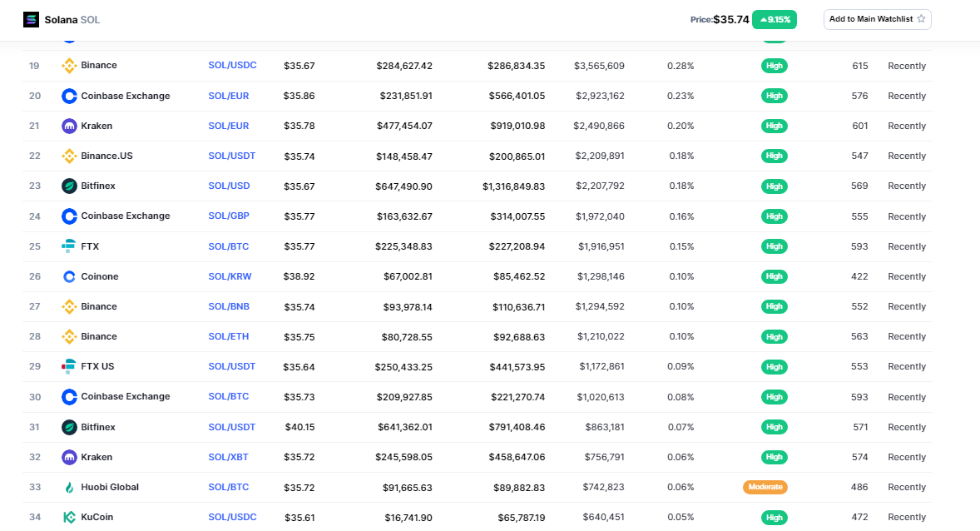This screenshot has height=531, width=980.
Task: Click Kraken logo in row 21
Action: point(69,126)
